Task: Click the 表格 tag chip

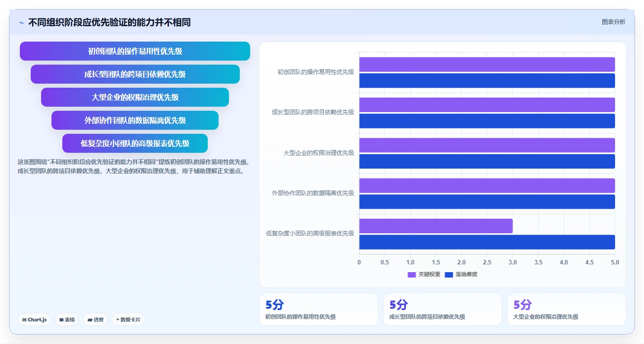Action: (x=67, y=320)
